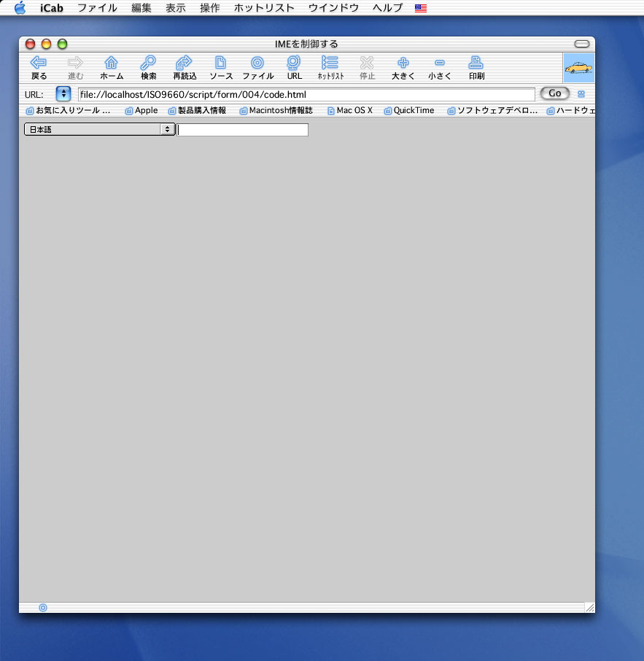This screenshot has width=644, height=661.
Task: Open the URL history popup button
Action: 63,93
